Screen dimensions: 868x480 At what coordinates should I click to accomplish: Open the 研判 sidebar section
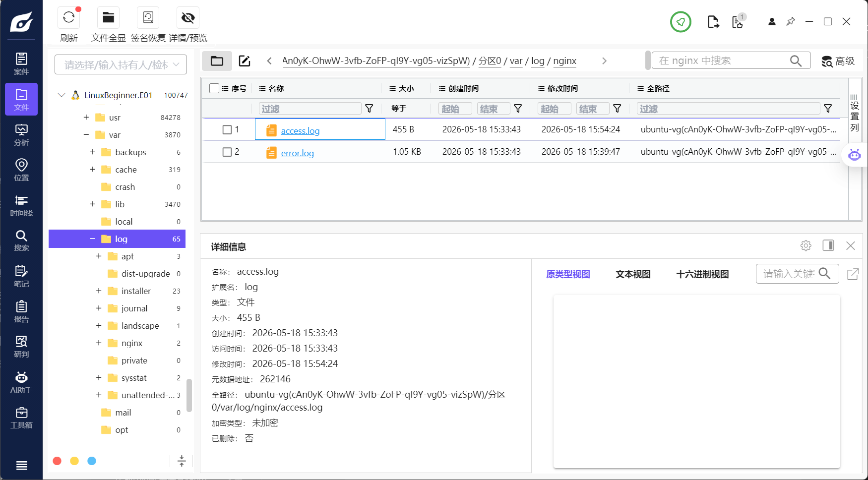(x=21, y=347)
